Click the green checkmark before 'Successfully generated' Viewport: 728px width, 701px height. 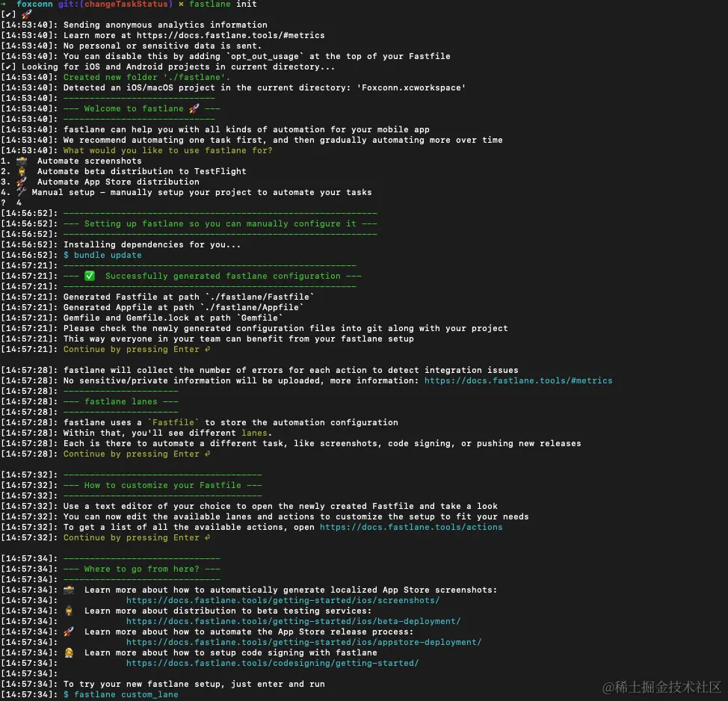pyautogui.click(x=90, y=276)
